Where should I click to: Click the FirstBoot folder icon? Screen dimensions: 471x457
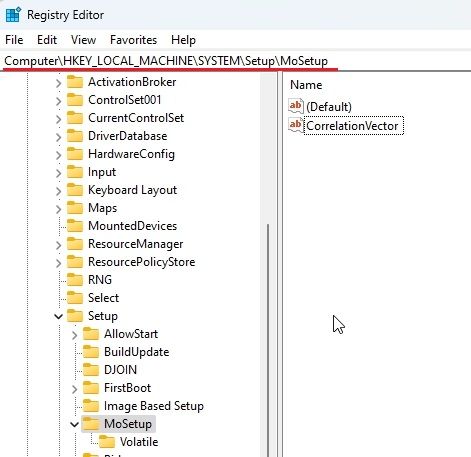pyautogui.click(x=91, y=388)
